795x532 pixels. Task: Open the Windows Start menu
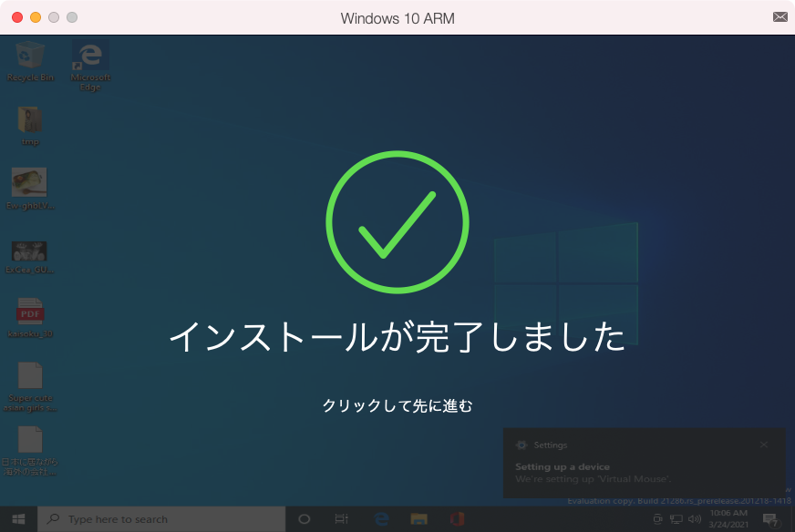(x=19, y=519)
